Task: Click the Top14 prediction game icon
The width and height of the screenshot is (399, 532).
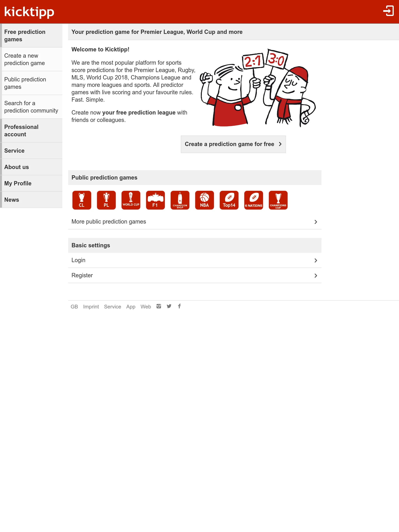Action: click(229, 200)
